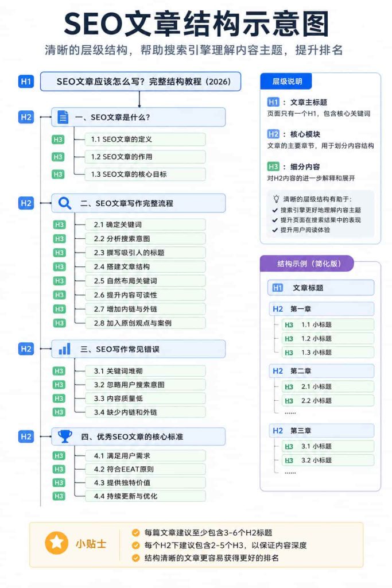
Task: Click the trophy icon in 优秀SEO文章的核心标准
Action: click(65, 436)
